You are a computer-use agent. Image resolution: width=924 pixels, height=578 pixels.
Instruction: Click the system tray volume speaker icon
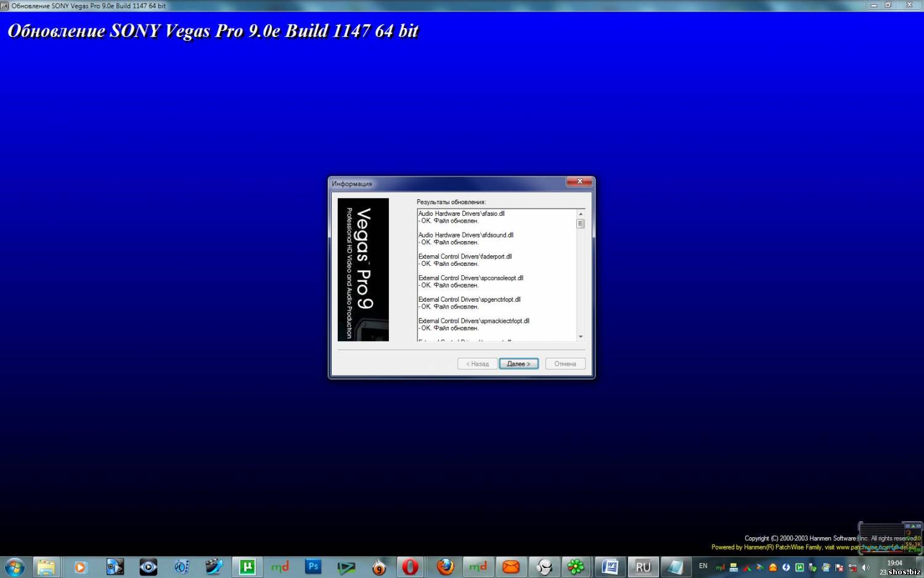(x=866, y=568)
